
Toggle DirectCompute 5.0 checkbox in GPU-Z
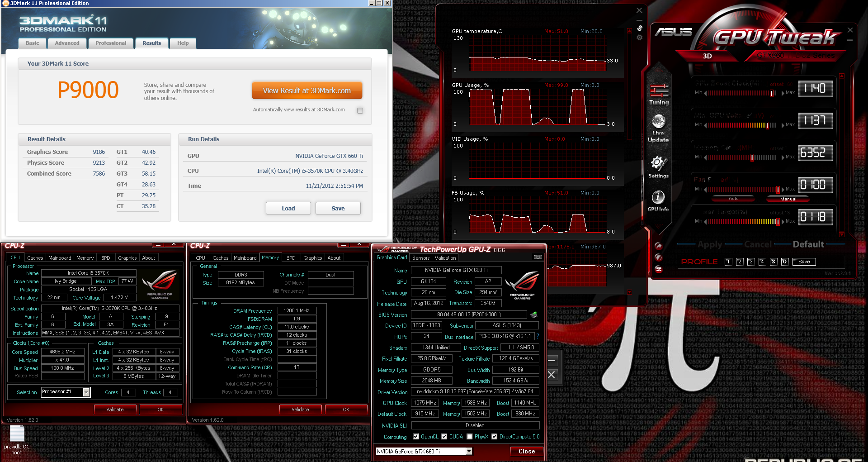pyautogui.click(x=495, y=437)
